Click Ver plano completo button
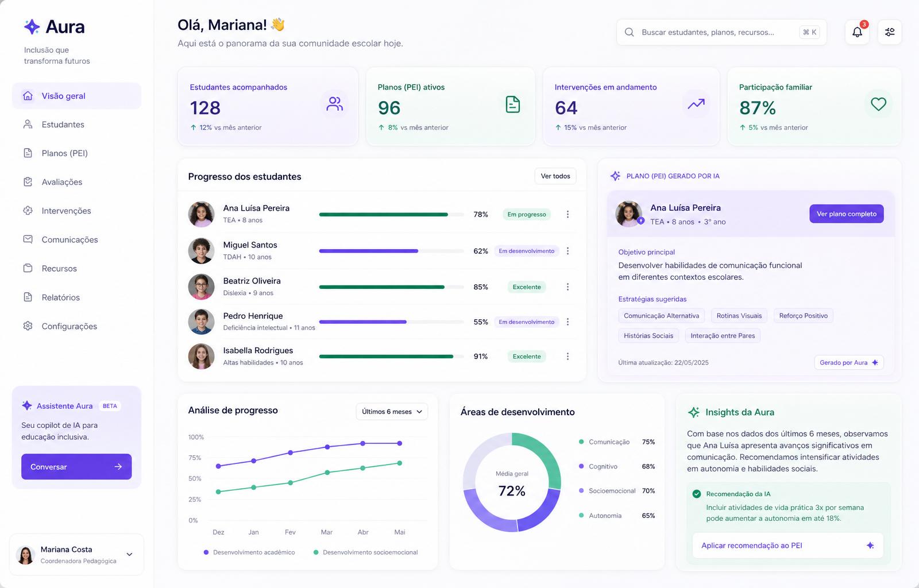Viewport: 919px width, 588px height. (x=847, y=214)
